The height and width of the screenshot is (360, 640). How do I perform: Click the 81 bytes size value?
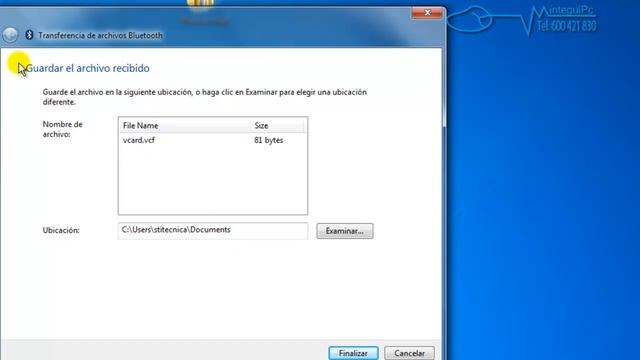click(269, 140)
